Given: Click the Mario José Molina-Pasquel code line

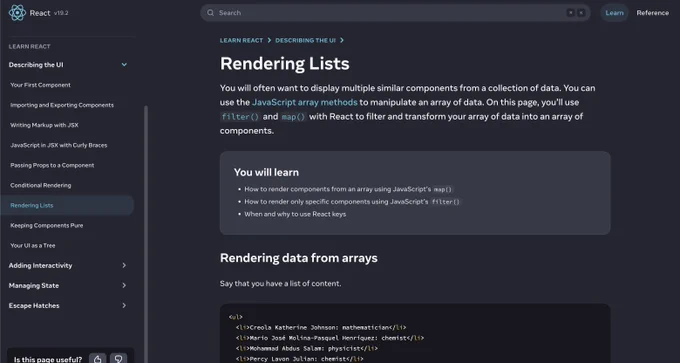Looking at the screenshot, I should click(x=330, y=338).
